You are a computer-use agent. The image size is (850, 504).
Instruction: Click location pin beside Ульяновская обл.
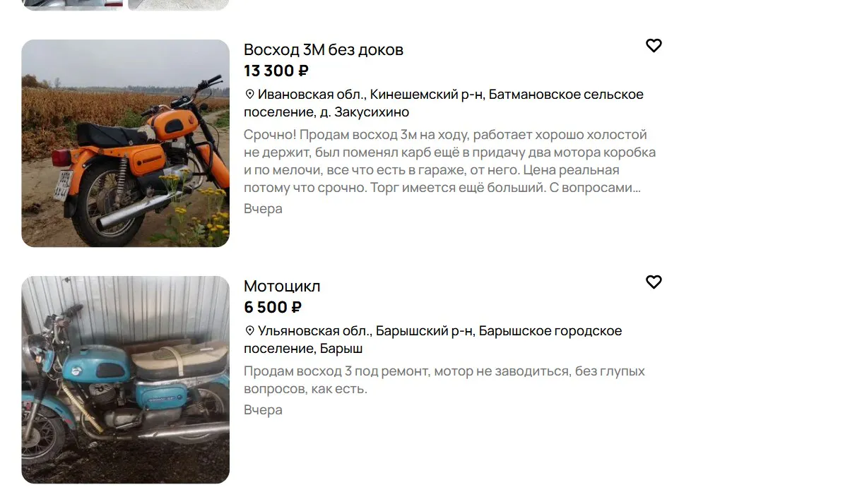[249, 330]
